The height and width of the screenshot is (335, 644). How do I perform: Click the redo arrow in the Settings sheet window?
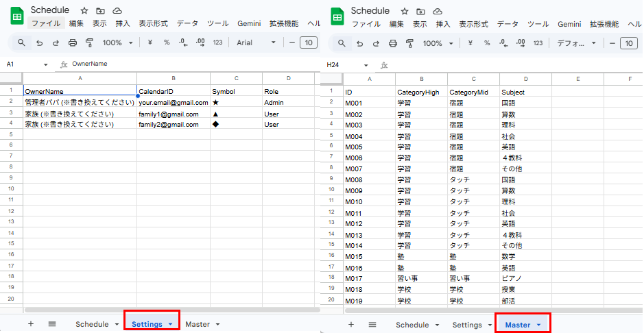[x=56, y=42]
